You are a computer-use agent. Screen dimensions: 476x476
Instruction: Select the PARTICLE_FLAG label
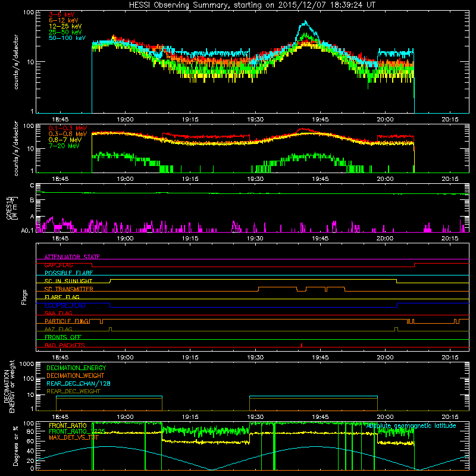(x=67, y=321)
